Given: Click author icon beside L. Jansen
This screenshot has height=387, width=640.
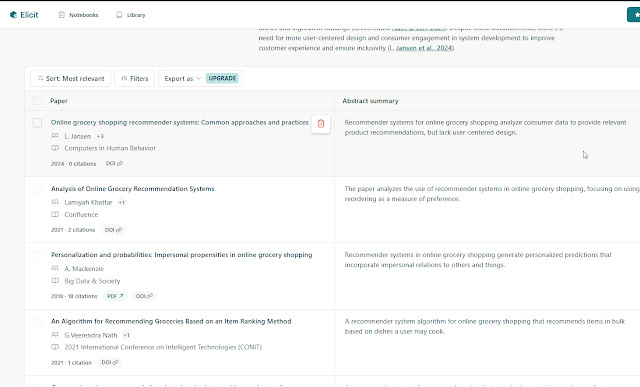Looking at the screenshot, I should click(55, 136).
